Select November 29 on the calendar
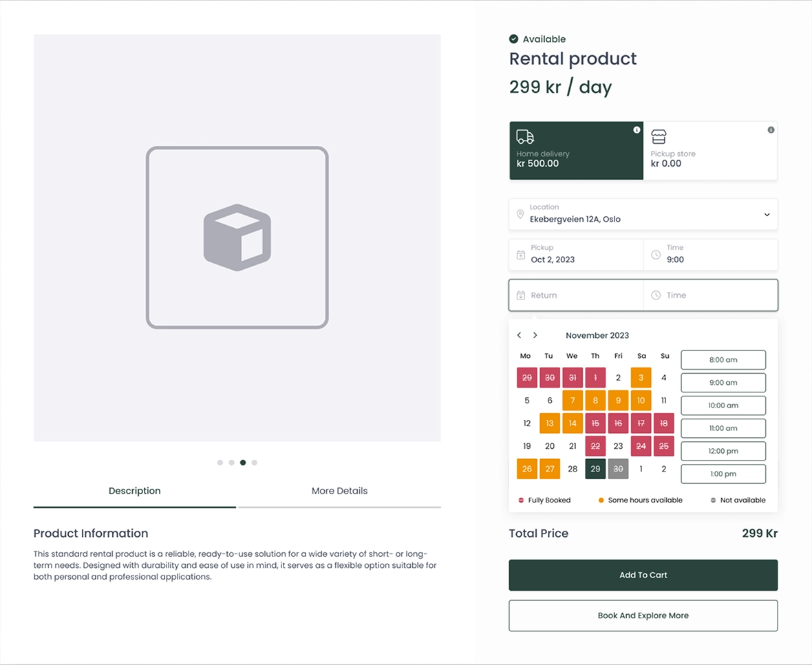812x665 pixels. click(595, 469)
